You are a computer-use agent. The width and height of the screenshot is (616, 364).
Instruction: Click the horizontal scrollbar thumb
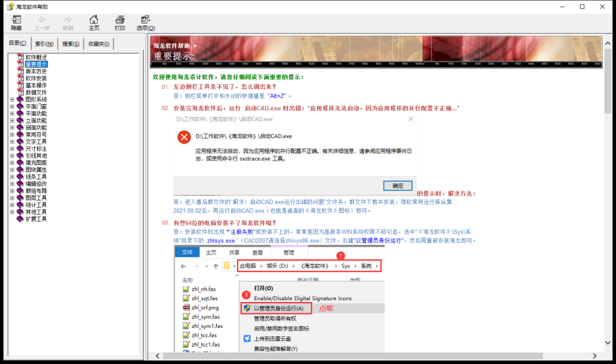pyautogui.click(x=353, y=356)
